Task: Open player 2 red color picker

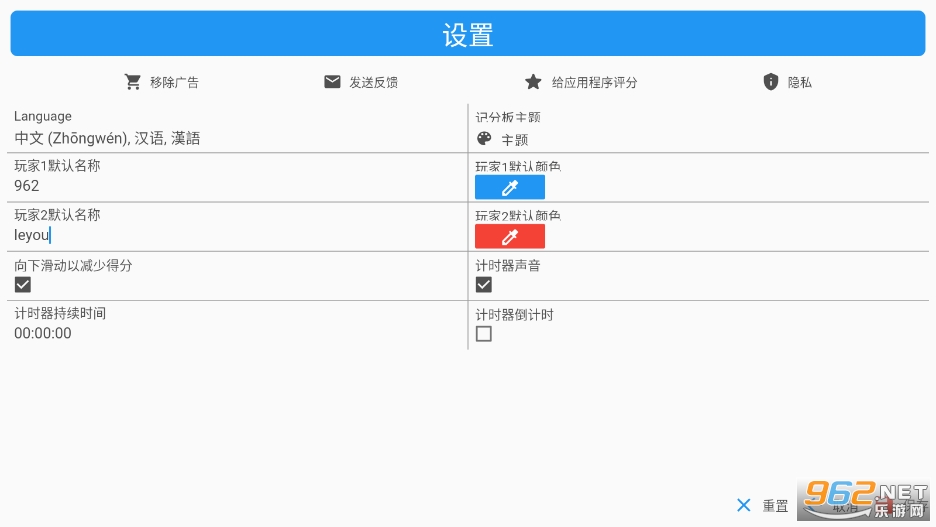Action: pyautogui.click(x=510, y=236)
